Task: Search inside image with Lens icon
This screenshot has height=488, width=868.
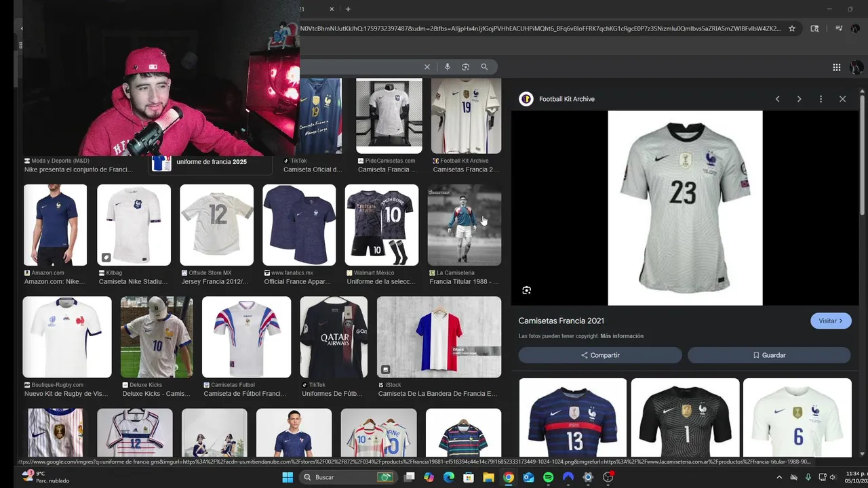Action: coord(527,290)
